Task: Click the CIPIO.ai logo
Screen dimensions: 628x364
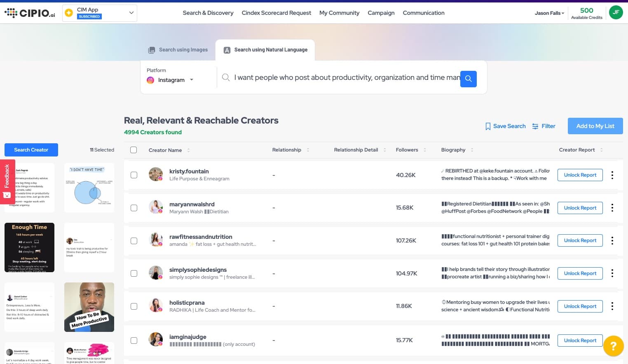Action: [x=30, y=13]
